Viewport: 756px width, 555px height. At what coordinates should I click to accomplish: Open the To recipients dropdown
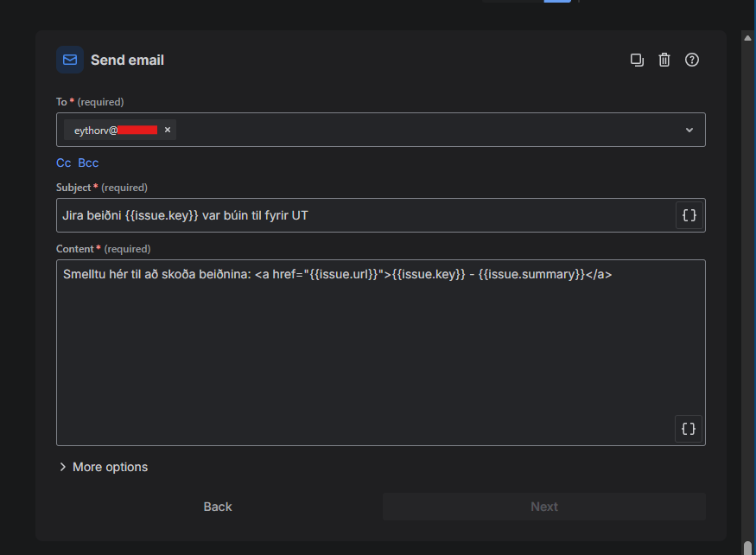689,130
